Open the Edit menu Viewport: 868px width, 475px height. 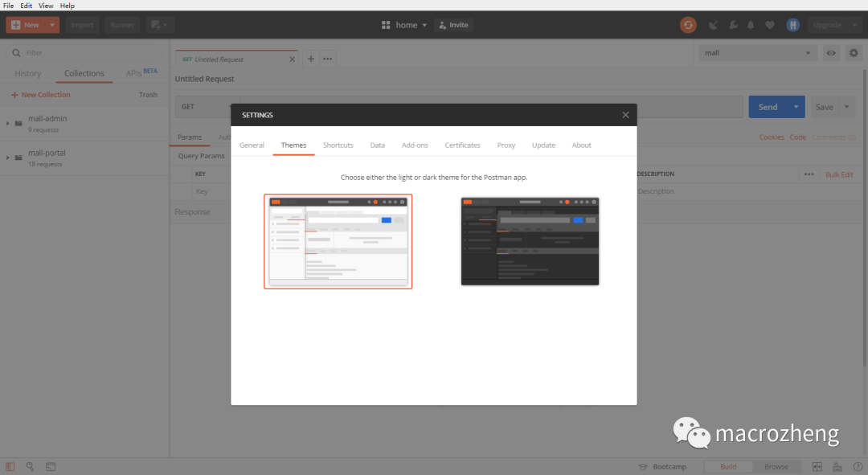click(26, 6)
